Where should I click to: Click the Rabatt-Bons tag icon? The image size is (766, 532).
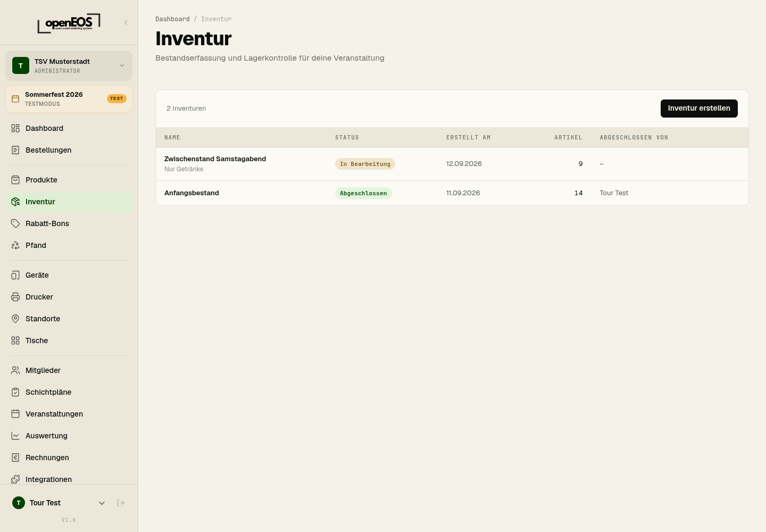pyautogui.click(x=15, y=223)
